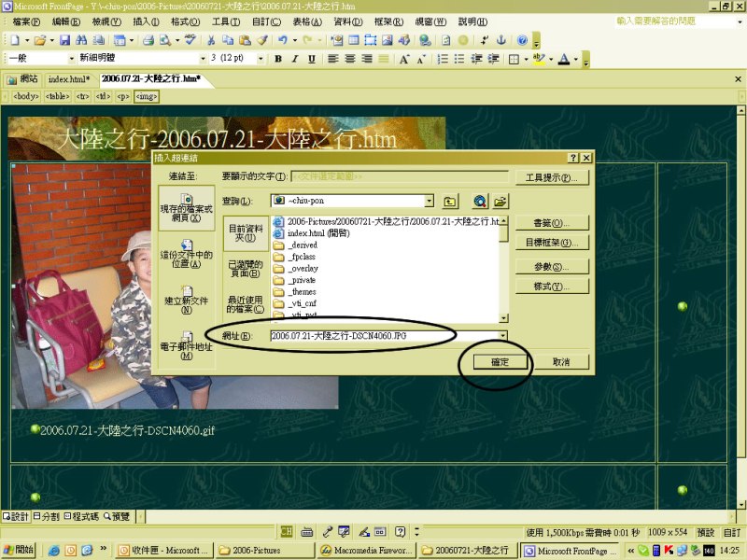Select 電子郵件地址 in the link-to panel
This screenshot has height=560, width=747.
tap(187, 344)
